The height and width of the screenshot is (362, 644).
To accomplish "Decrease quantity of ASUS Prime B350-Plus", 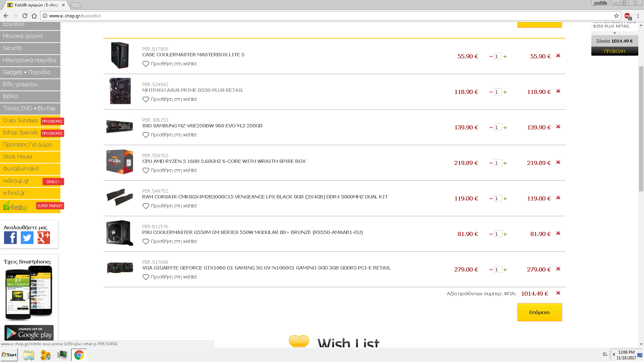I will (491, 92).
